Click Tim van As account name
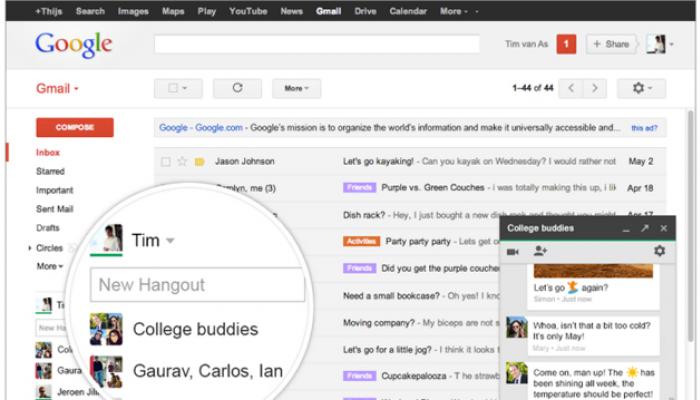Image resolution: width=700 pixels, height=400 pixels. tap(526, 44)
